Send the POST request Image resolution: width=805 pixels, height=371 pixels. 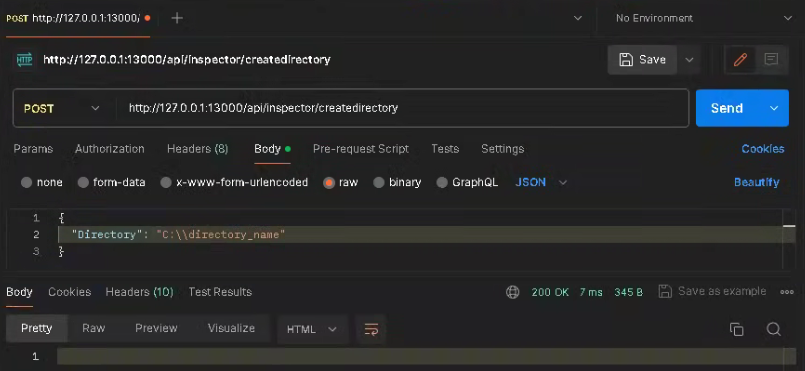coord(726,108)
